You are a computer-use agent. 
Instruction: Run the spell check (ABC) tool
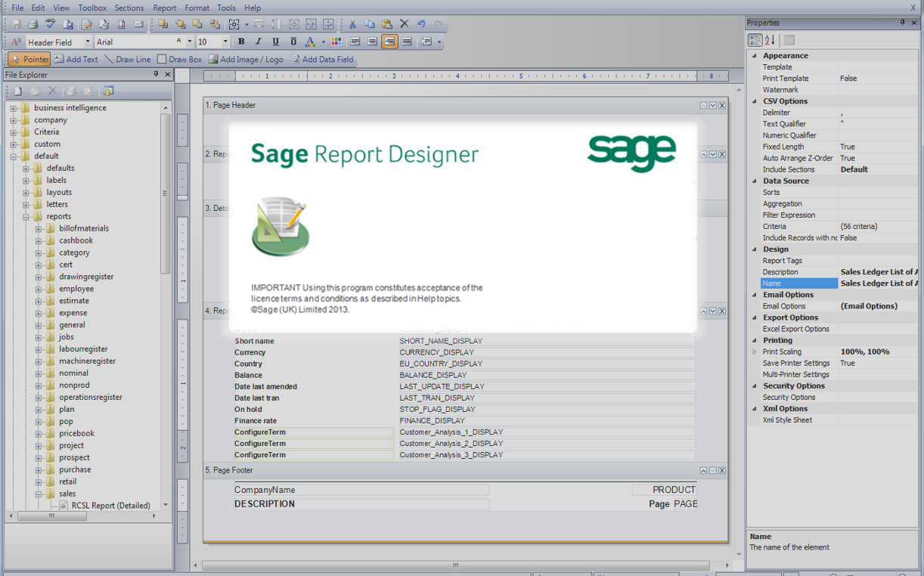[51, 24]
